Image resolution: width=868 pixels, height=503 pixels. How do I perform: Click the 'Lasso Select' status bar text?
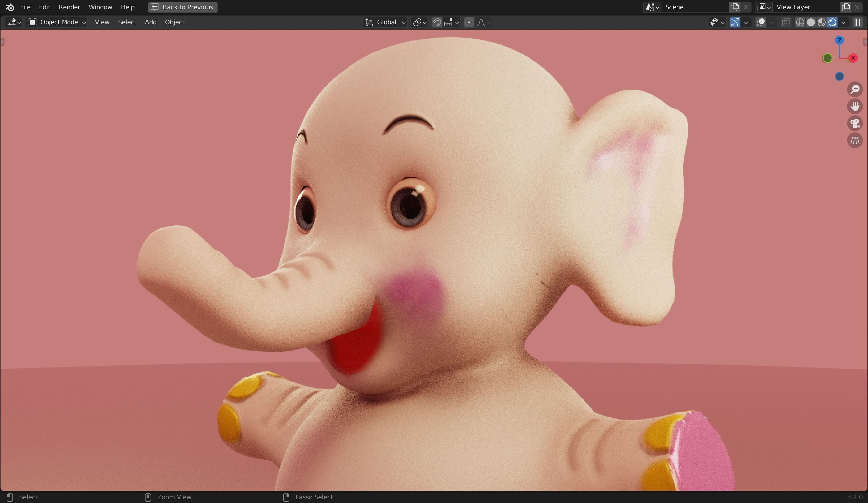pos(314,497)
